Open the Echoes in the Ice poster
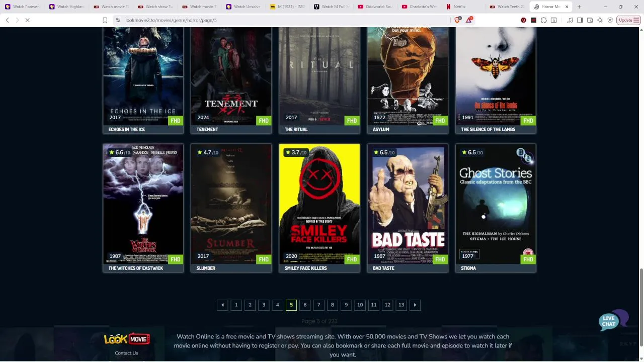 [143, 76]
